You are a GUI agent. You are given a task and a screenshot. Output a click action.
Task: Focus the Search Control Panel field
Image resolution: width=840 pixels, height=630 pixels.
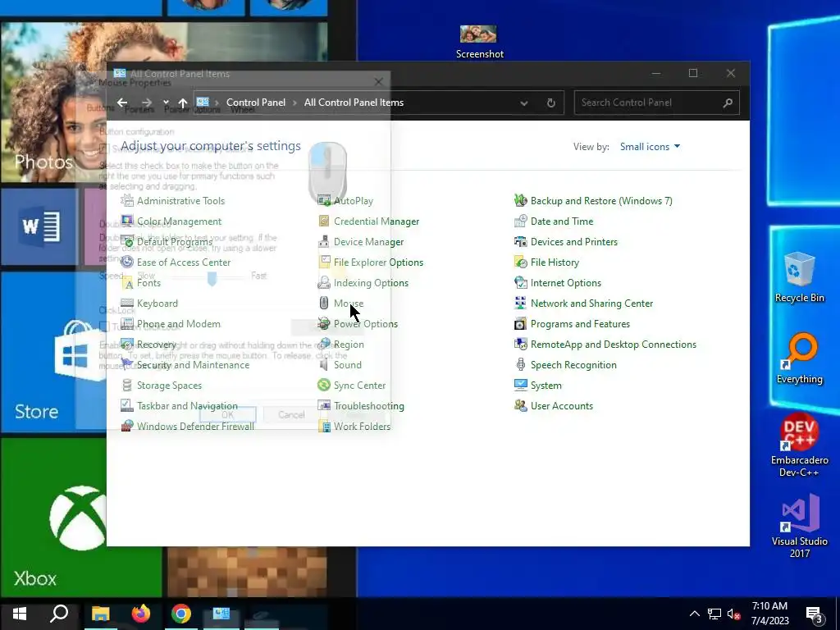(x=657, y=103)
